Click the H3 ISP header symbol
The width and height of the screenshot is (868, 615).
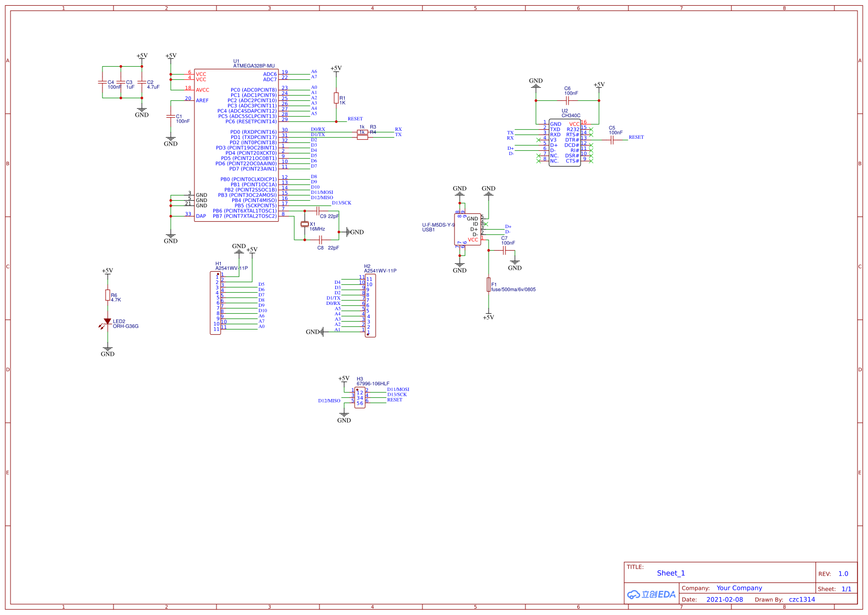click(360, 397)
